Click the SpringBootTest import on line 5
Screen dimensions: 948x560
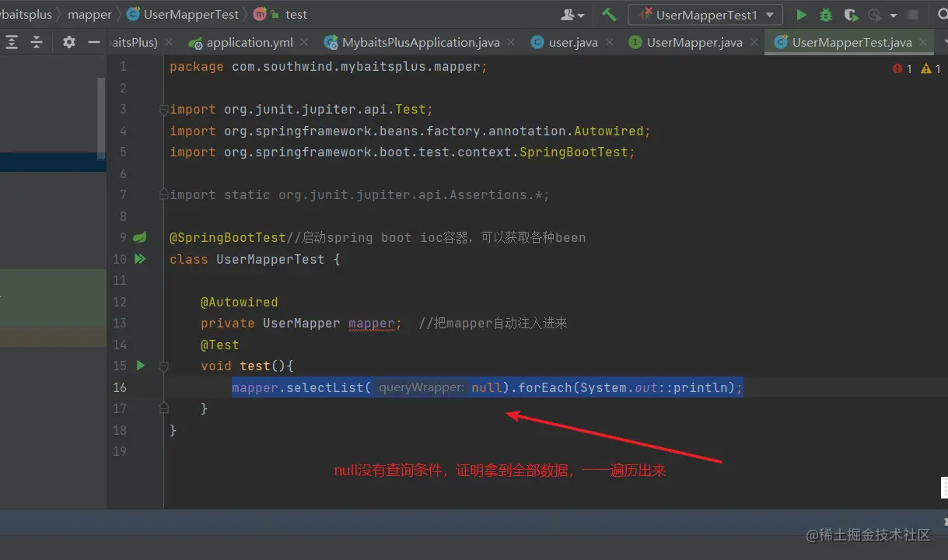[402, 152]
